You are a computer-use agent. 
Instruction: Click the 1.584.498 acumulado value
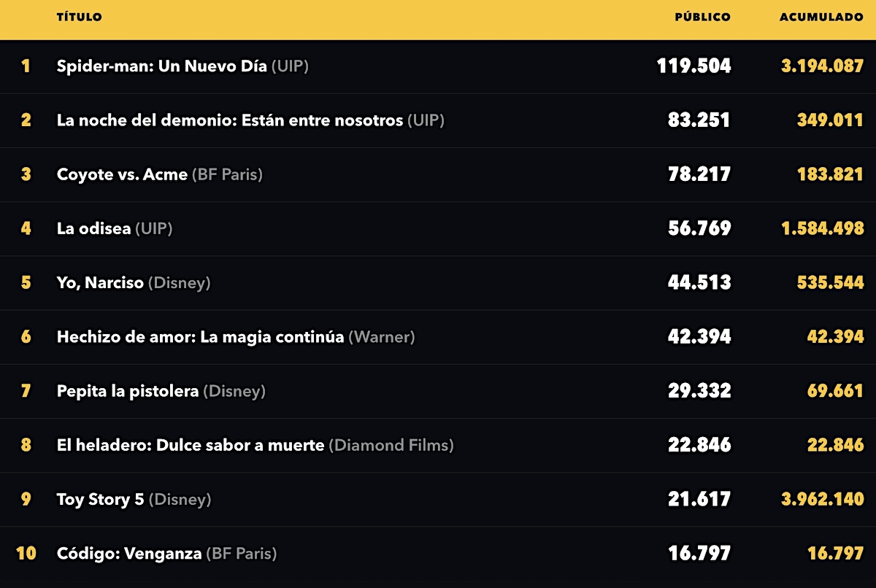pos(823,228)
